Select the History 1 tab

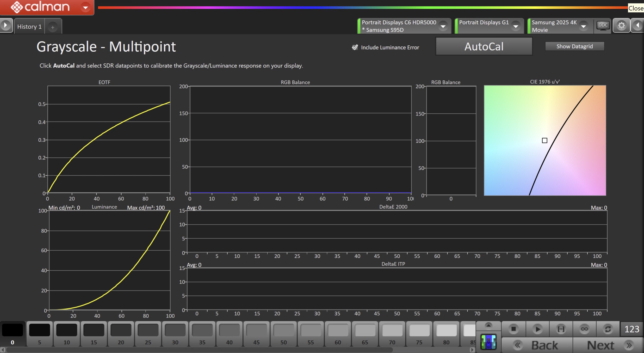tap(29, 27)
